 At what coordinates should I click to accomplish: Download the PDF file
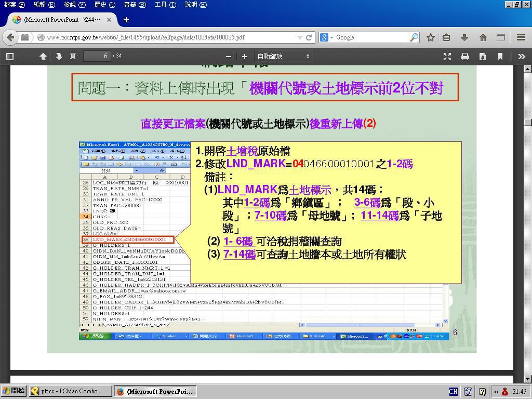coord(483,57)
